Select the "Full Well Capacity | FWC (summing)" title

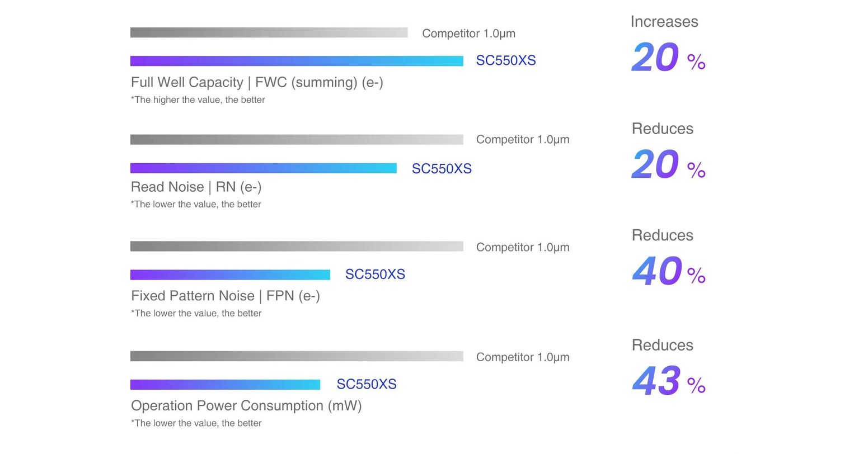coord(257,82)
